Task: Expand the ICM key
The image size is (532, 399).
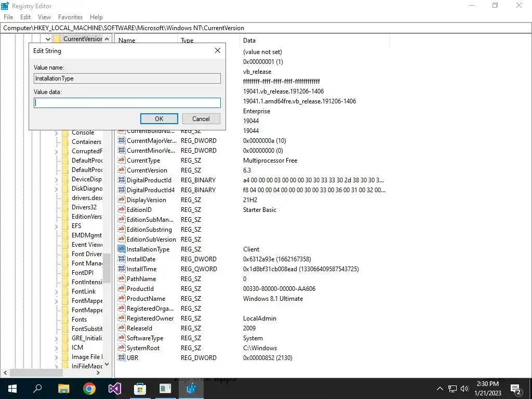Action: (x=57, y=348)
